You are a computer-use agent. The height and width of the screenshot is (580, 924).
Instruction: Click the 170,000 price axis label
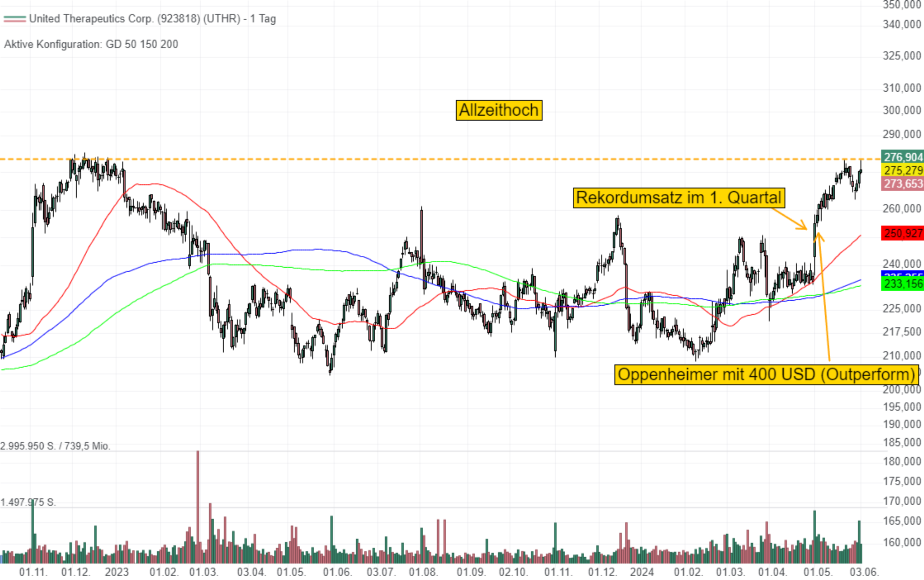coord(902,501)
